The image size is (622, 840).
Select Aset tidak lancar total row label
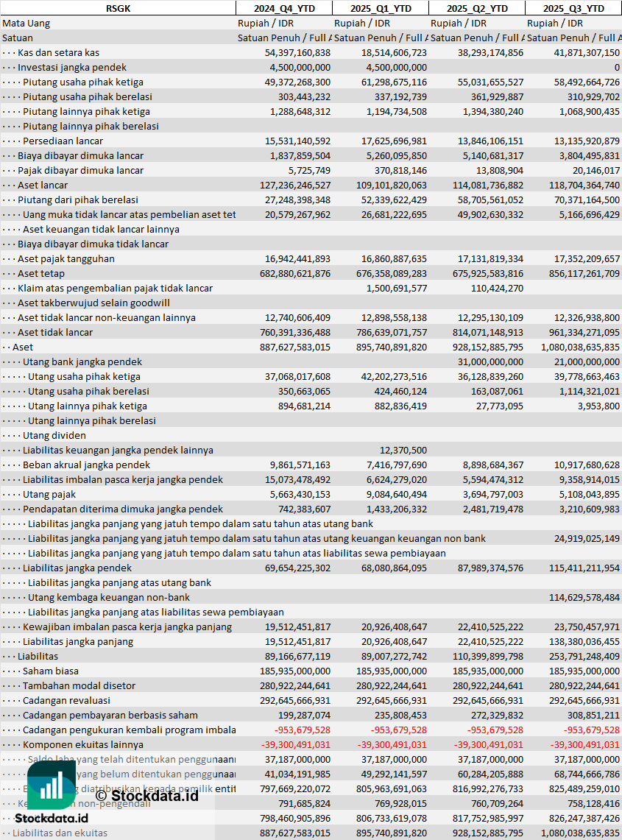point(55,333)
